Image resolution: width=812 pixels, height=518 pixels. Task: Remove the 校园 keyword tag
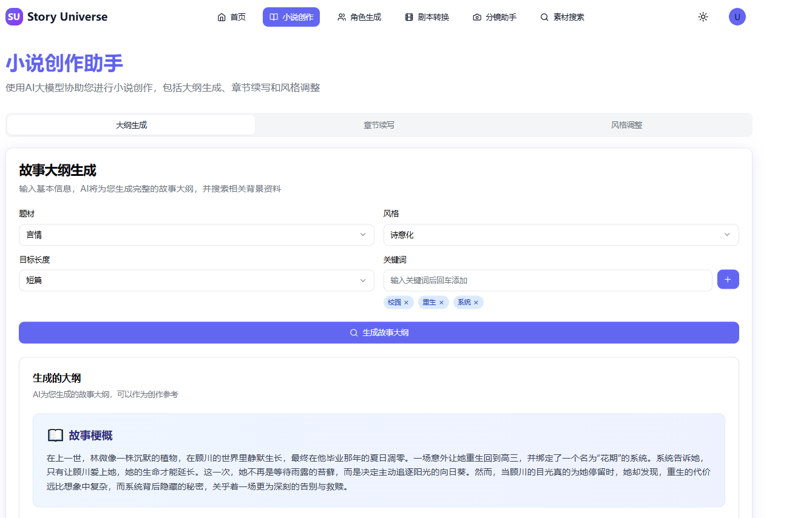(x=407, y=302)
